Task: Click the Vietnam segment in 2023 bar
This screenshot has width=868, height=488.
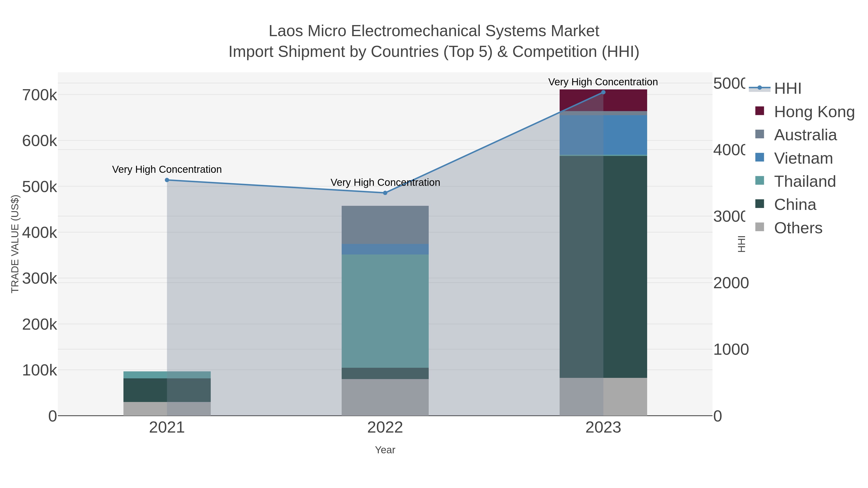Action: (x=603, y=135)
